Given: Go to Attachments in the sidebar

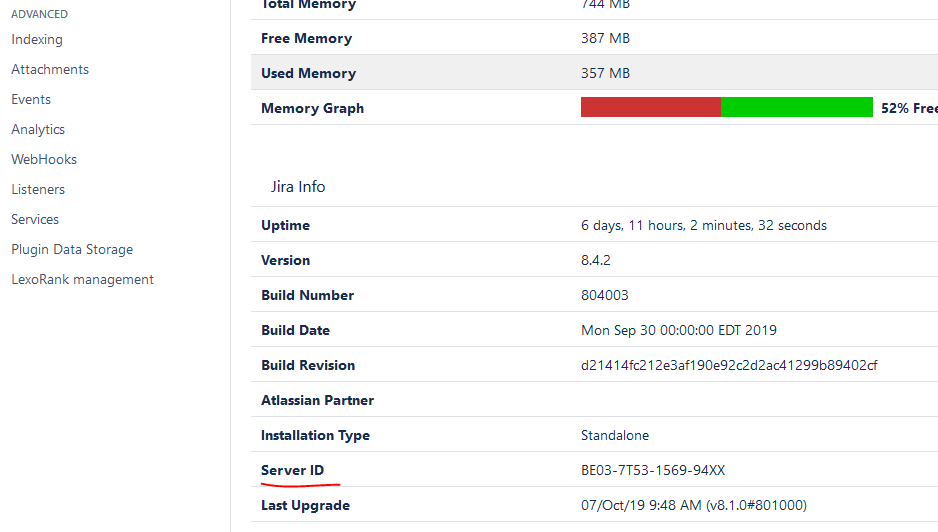Looking at the screenshot, I should (x=50, y=70).
